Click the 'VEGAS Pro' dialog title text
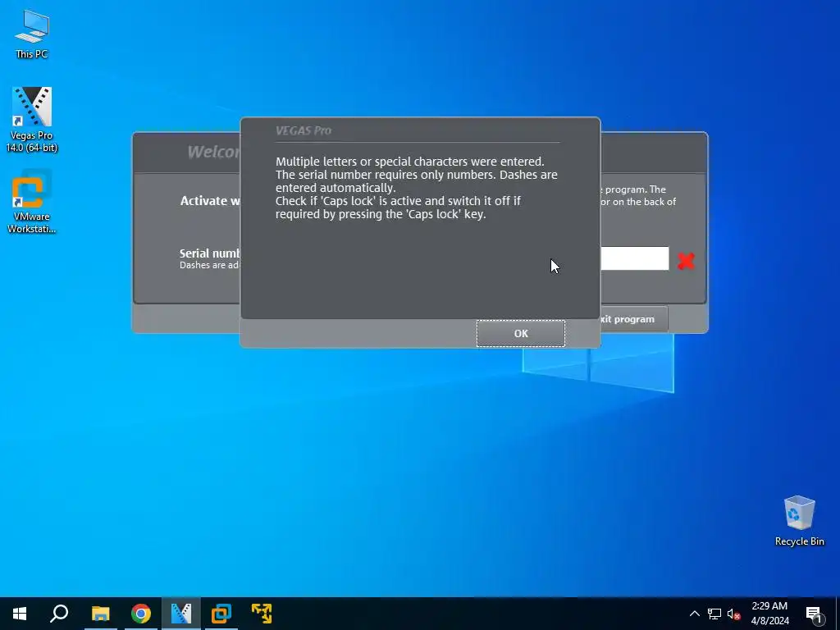Screen dimensions: 840x630 (x=304, y=130)
